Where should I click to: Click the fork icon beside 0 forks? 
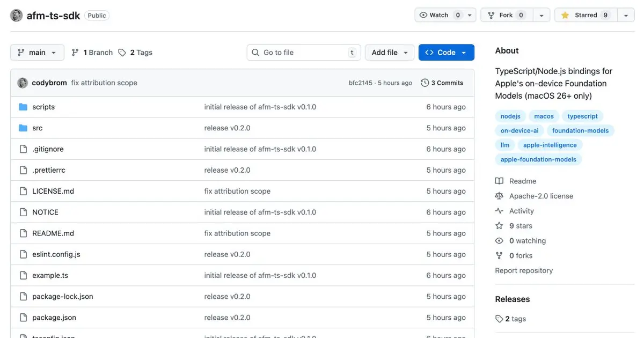click(x=499, y=255)
